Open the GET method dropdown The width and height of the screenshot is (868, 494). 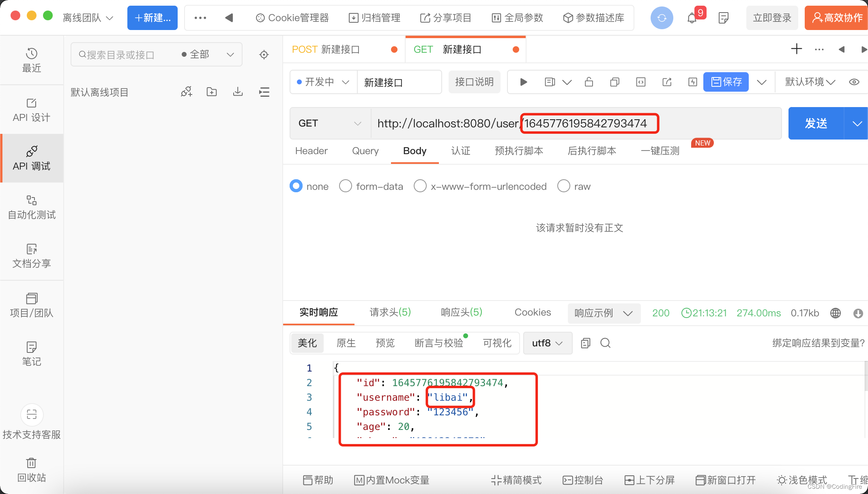[x=330, y=123]
